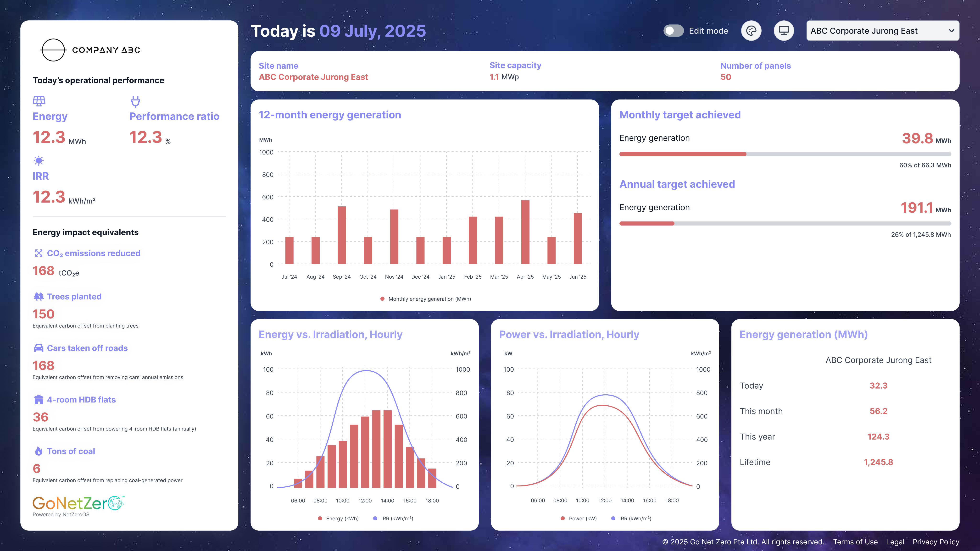Click the monitor display mode icon
This screenshot has height=551, width=980.
coord(784,31)
